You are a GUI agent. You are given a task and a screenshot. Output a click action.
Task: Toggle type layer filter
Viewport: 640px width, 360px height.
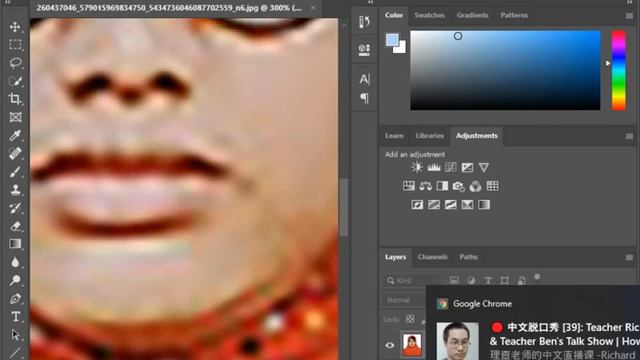point(488,280)
